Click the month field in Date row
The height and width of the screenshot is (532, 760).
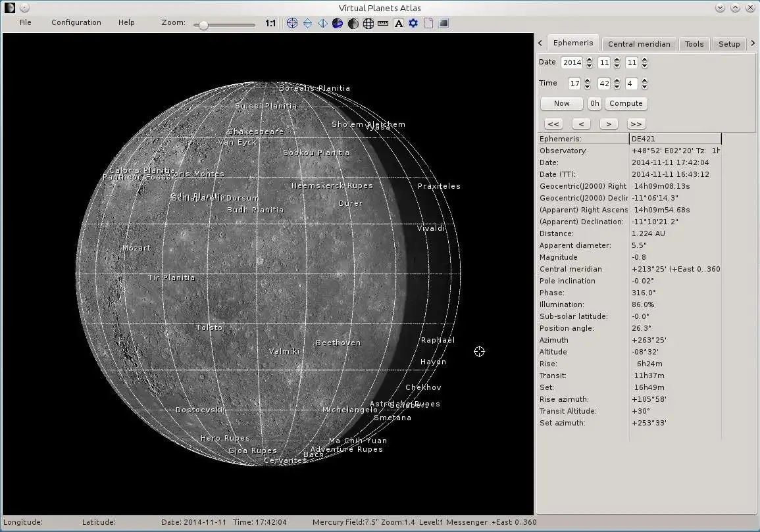pyautogui.click(x=604, y=62)
